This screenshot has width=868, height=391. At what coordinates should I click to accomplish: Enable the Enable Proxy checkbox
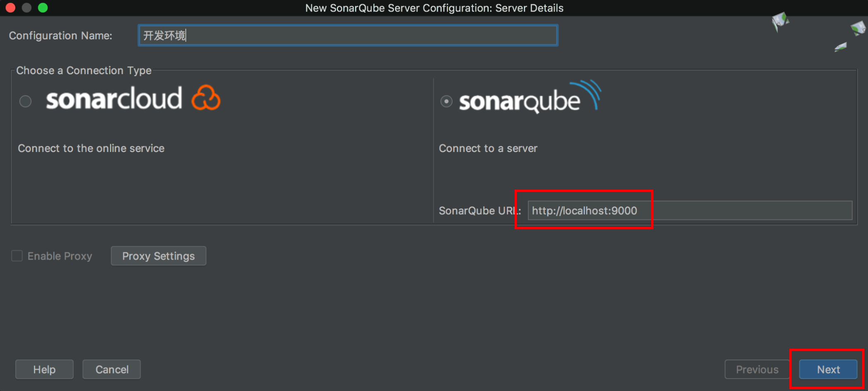point(17,256)
